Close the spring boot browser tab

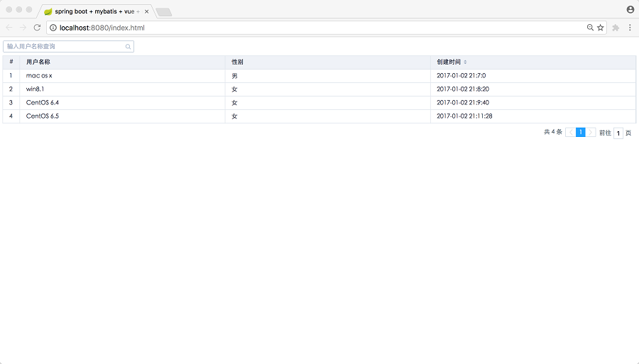click(x=147, y=11)
